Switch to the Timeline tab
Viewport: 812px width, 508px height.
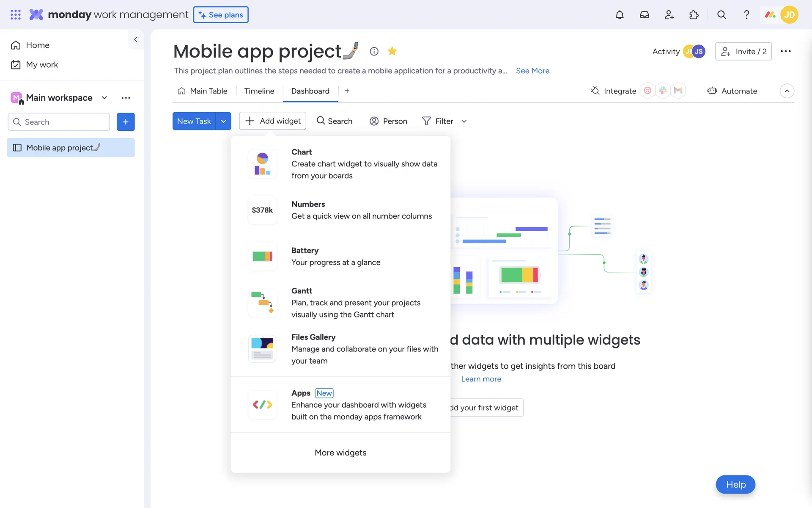259,91
